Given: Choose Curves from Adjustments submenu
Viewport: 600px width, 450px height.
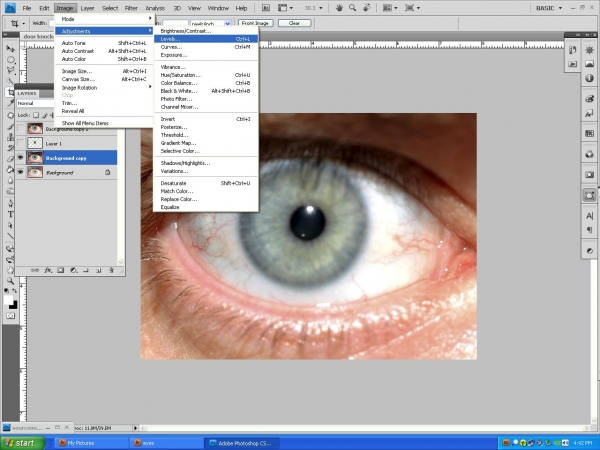Looking at the screenshot, I should click(206, 47).
